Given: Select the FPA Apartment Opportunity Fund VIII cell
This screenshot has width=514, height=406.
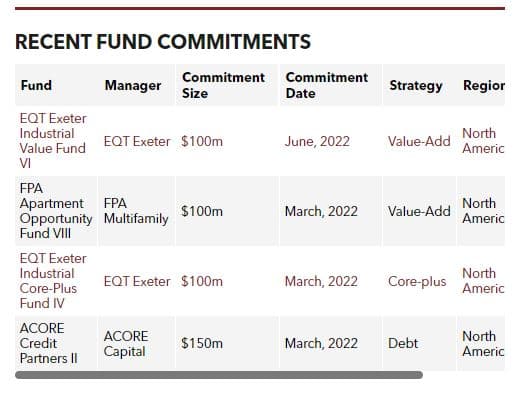Looking at the screenshot, I should tap(56, 211).
